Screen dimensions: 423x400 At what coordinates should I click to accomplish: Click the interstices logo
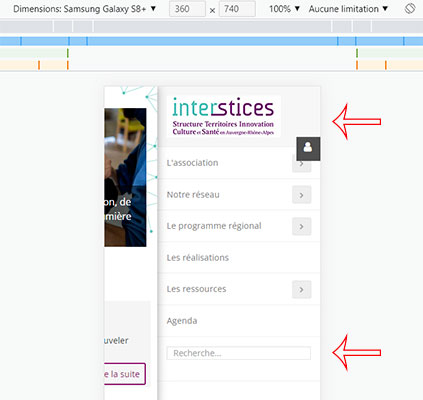[223, 116]
